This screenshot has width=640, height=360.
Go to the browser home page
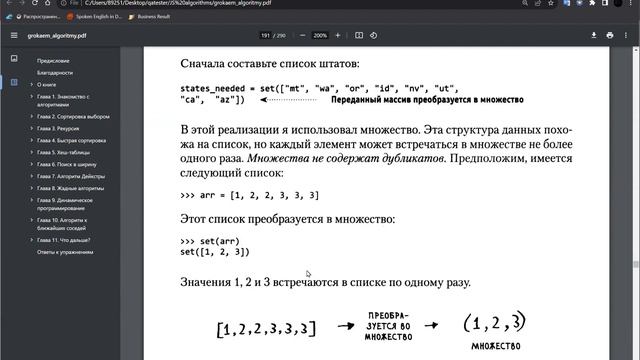(48, 3)
